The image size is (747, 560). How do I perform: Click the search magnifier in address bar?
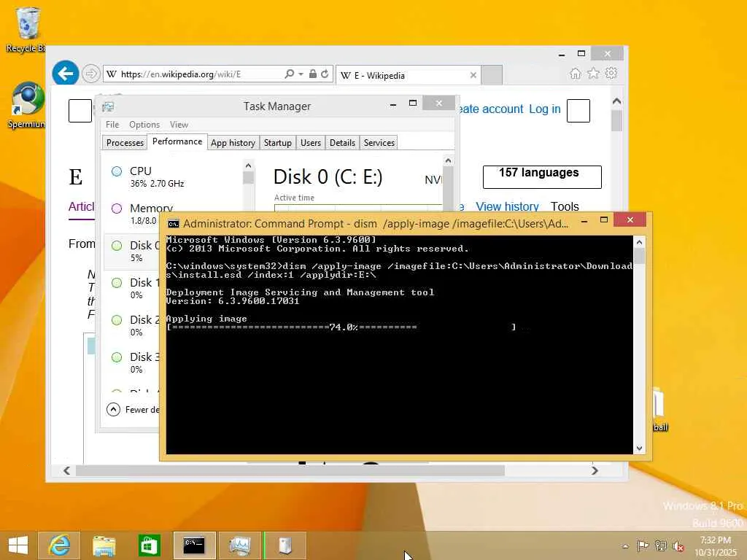(x=289, y=74)
